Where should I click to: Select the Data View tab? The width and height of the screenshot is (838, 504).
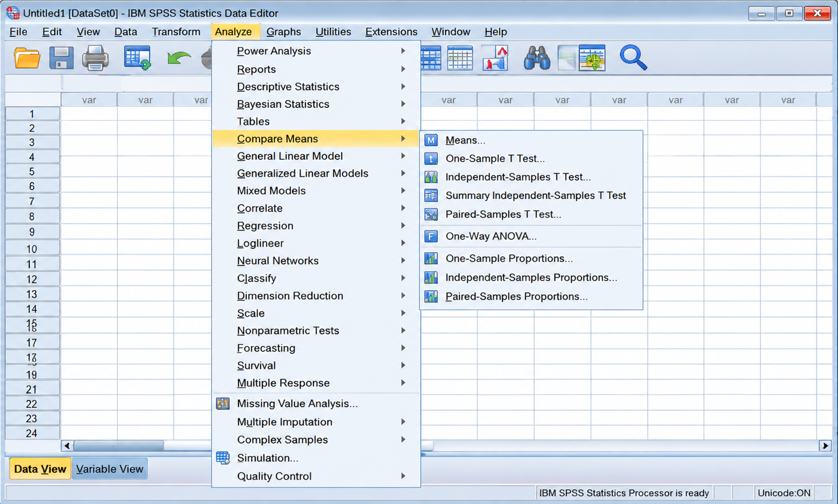pos(40,469)
